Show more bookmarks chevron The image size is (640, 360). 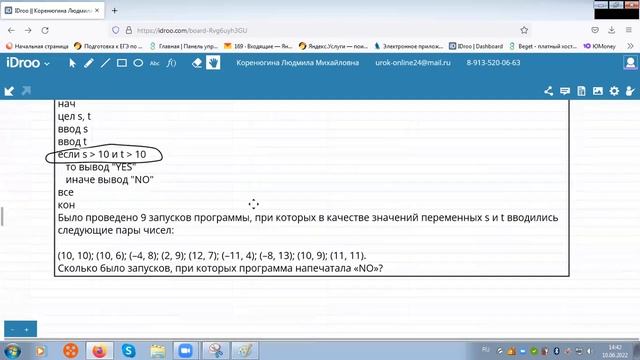[x=630, y=46]
